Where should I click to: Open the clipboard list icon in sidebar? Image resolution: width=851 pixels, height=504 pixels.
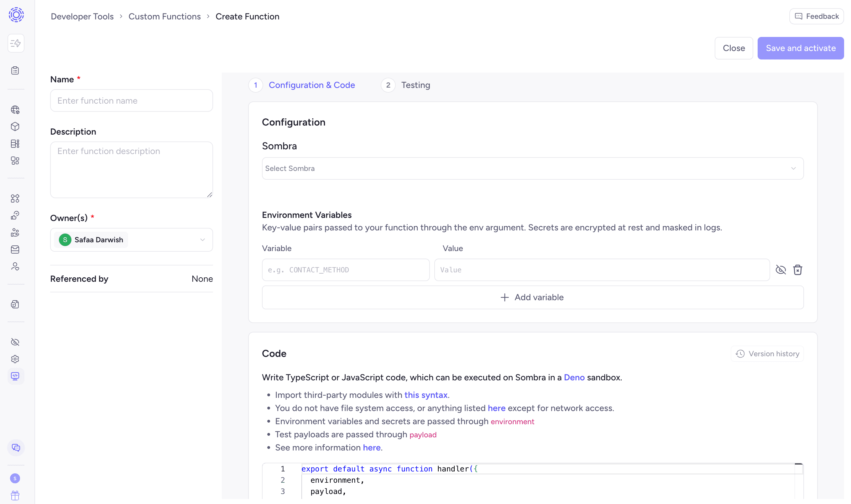click(15, 70)
